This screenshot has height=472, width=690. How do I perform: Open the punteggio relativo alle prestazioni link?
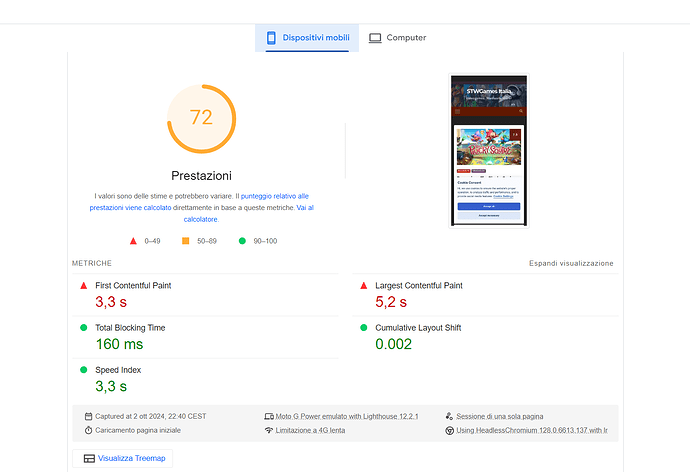199,201
